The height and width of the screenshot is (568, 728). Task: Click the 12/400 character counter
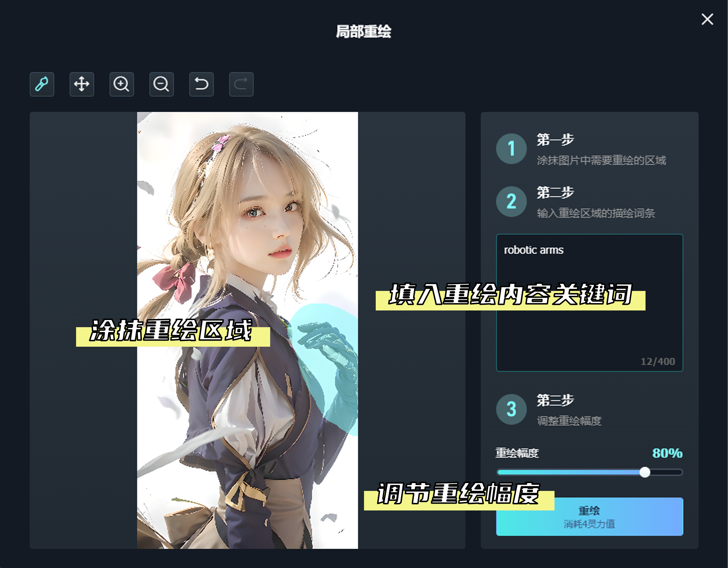point(658,362)
